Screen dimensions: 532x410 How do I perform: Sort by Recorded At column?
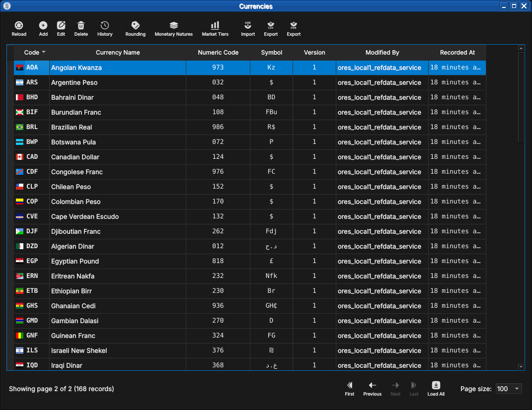click(x=457, y=53)
